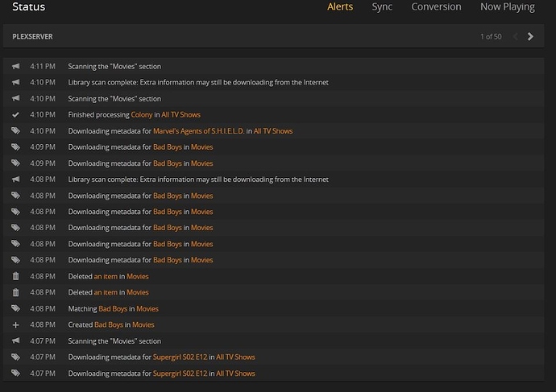556x392 pixels.
Task: Click tag icon beside Matching Bad Boys row
Action: click(15, 308)
